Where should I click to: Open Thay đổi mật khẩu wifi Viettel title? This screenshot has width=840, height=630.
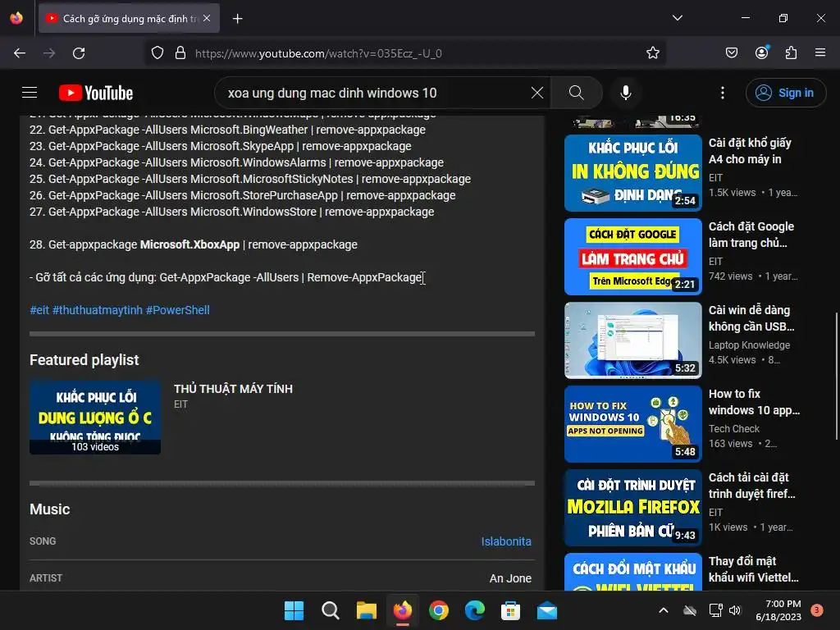[x=753, y=569]
